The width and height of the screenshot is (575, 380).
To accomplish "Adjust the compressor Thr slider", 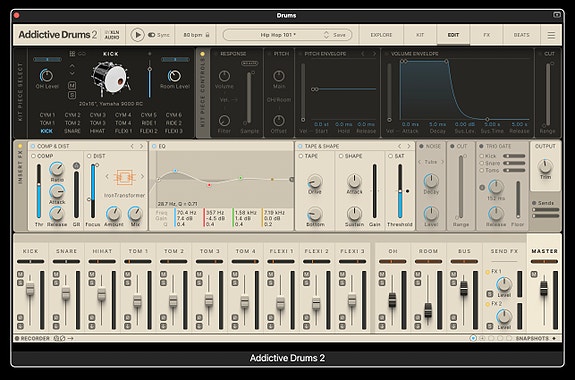I will pos(39,191).
